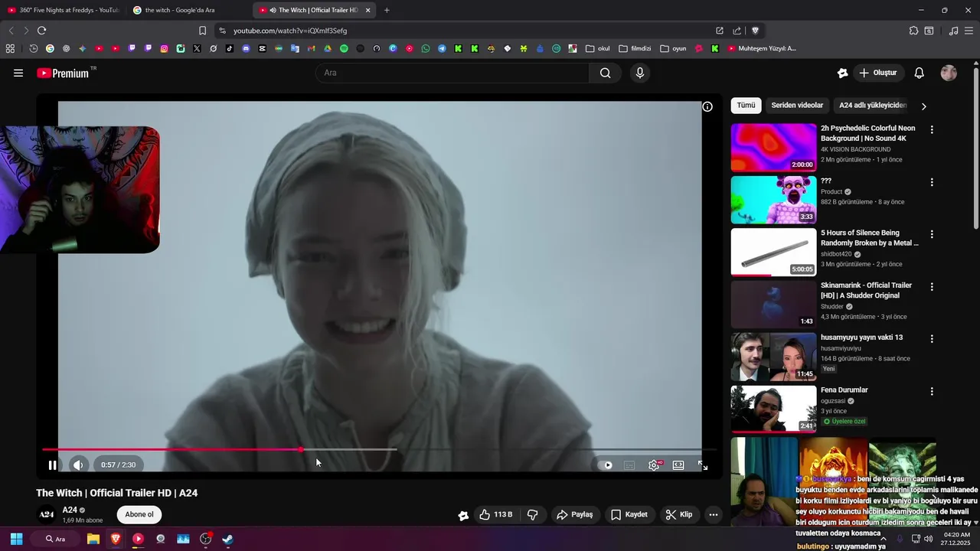Dislike the video

[x=533, y=514]
